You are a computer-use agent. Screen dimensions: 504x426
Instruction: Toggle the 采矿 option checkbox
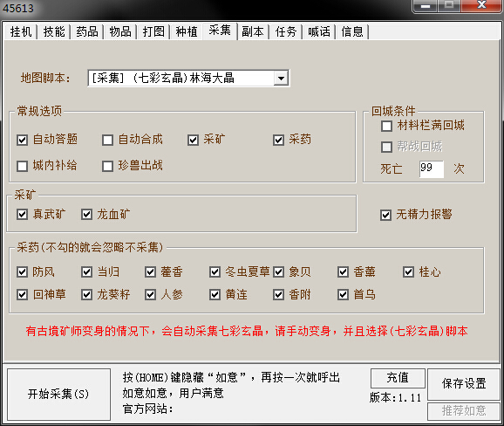[x=194, y=140]
